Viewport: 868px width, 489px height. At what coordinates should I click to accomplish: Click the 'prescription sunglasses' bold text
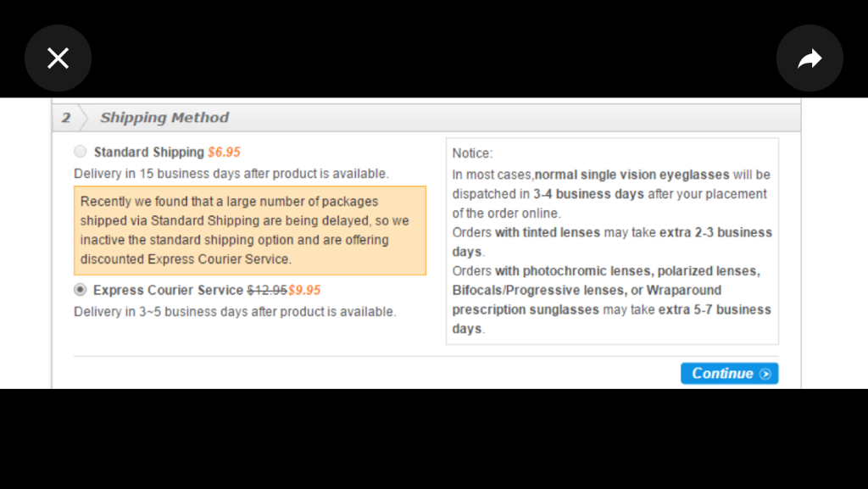pyautogui.click(x=526, y=309)
